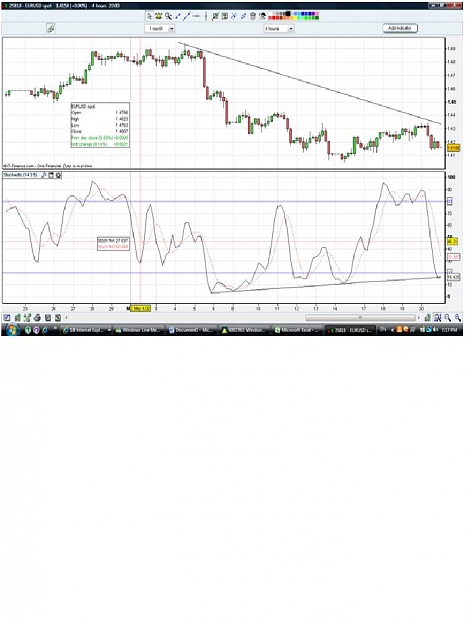Click the wrench settings icon above chart
The height and width of the screenshot is (625, 469).
click(x=51, y=28)
